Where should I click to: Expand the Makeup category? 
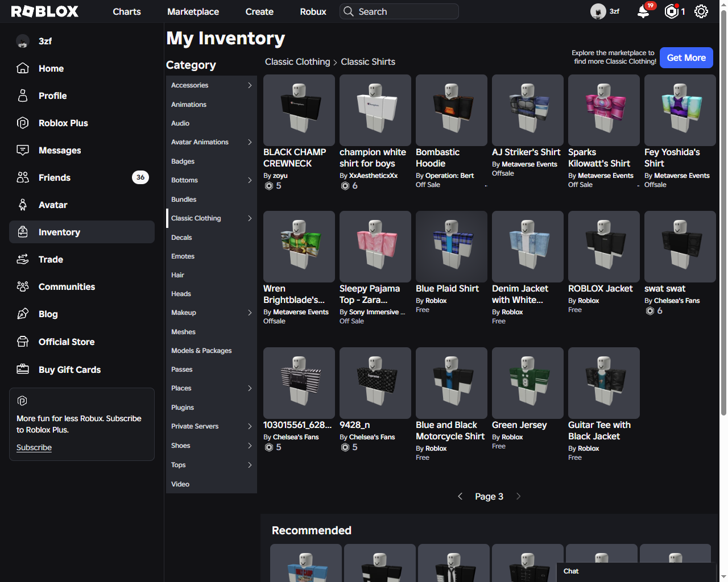pyautogui.click(x=250, y=313)
